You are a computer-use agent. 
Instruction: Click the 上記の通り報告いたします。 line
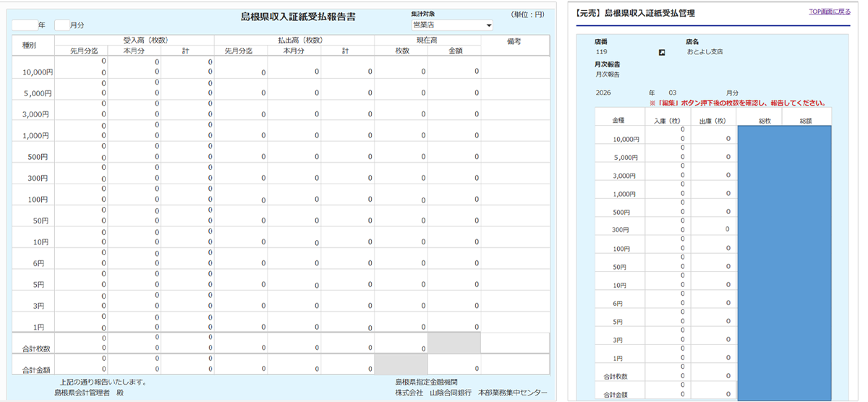pos(104,382)
